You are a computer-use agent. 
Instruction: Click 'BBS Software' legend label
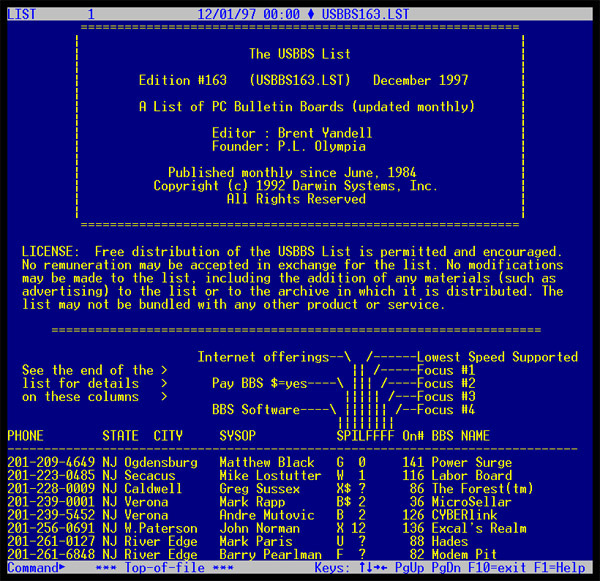click(256, 410)
